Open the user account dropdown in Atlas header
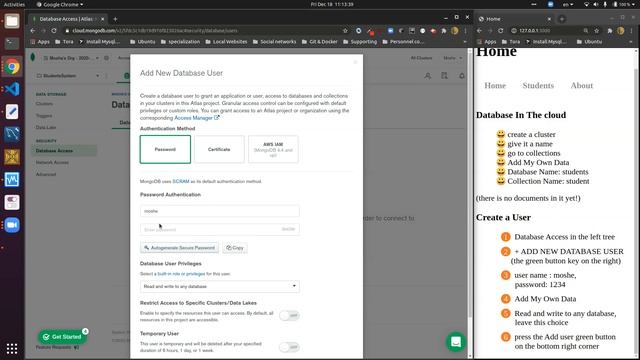 coord(453,58)
